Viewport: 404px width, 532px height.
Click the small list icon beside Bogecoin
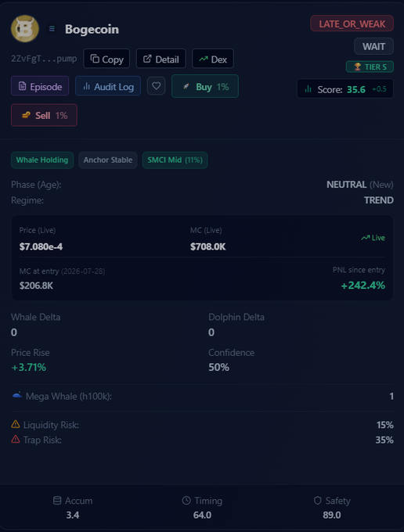click(52, 29)
